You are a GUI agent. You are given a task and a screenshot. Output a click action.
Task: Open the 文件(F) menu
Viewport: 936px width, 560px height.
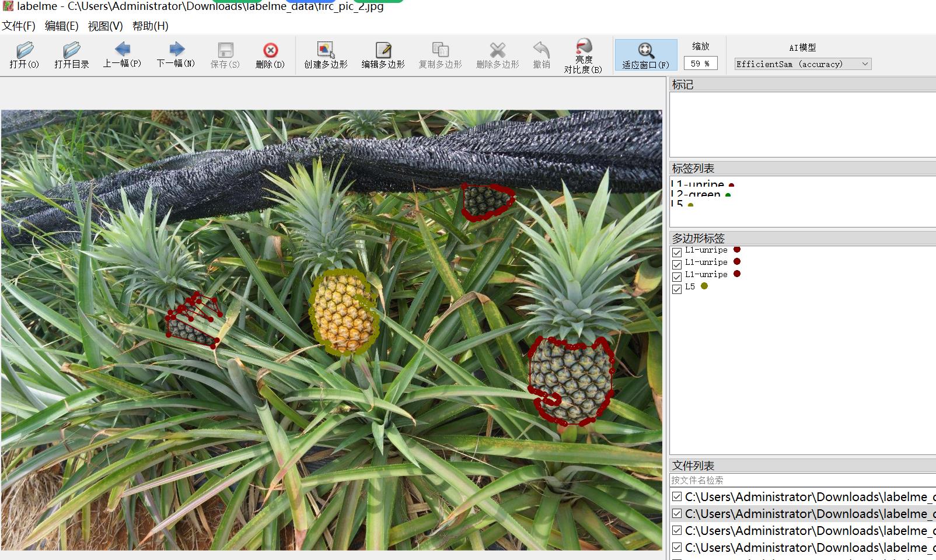19,26
